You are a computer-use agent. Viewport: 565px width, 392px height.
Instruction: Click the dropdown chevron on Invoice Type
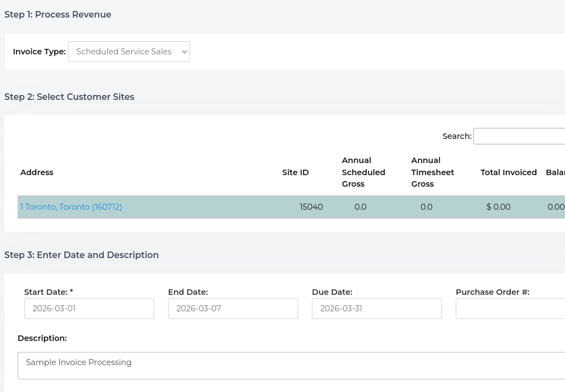(x=184, y=51)
